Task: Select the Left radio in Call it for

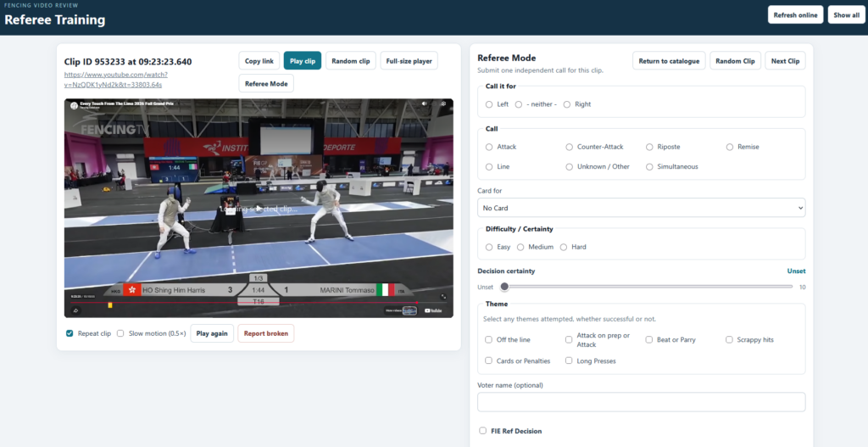Action: [489, 104]
